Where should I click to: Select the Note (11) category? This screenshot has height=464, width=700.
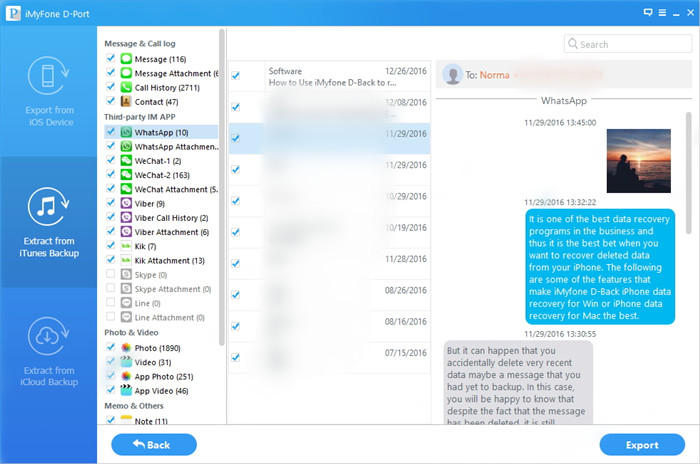pos(151,421)
